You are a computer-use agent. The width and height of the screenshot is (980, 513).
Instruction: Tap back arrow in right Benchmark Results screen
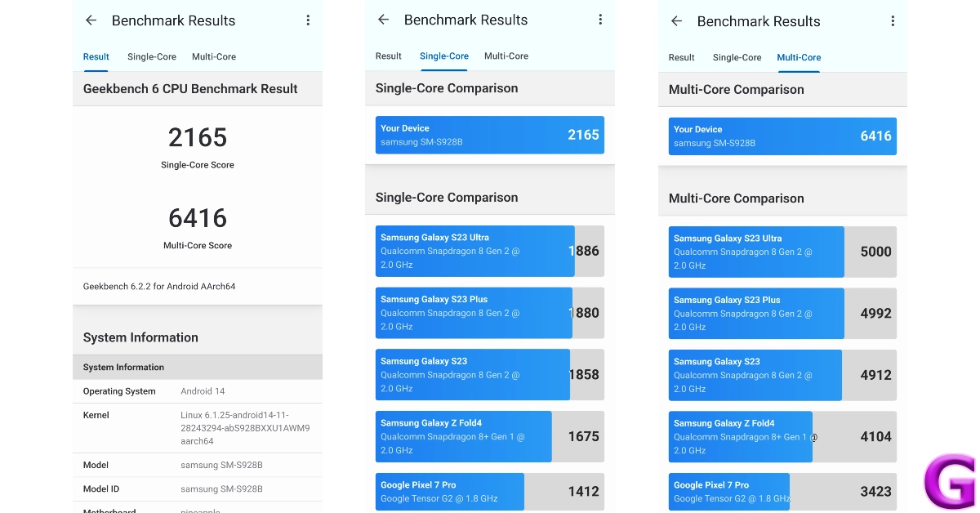pyautogui.click(x=676, y=21)
